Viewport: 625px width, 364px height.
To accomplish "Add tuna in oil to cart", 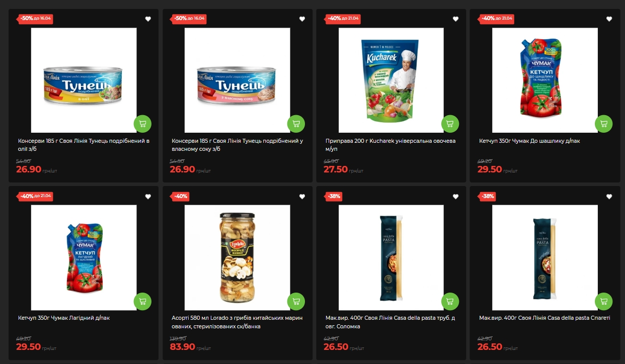I will point(142,124).
